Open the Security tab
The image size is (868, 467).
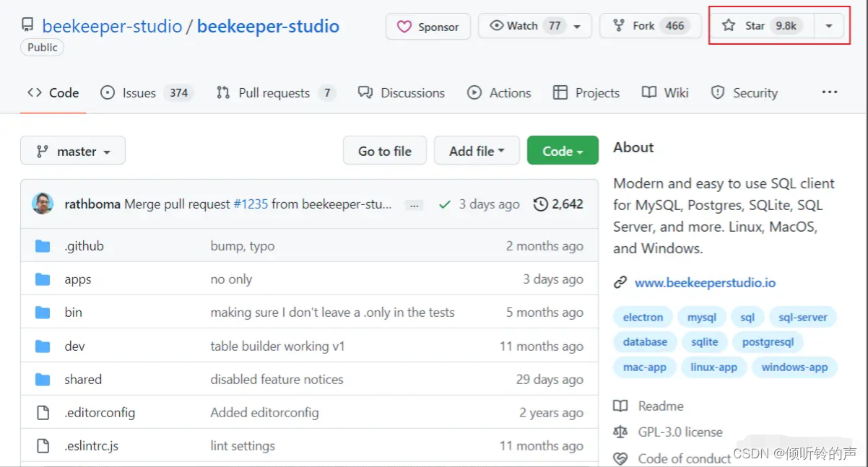point(745,92)
